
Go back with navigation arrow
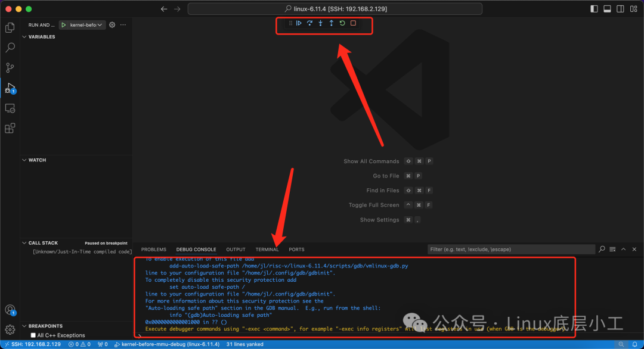(164, 9)
